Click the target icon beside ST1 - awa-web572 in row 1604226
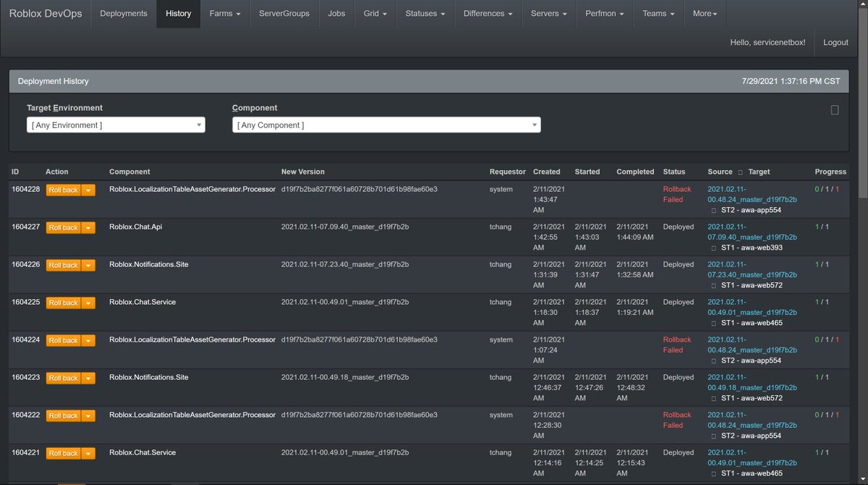Viewport: 868px width, 485px height. click(x=714, y=285)
